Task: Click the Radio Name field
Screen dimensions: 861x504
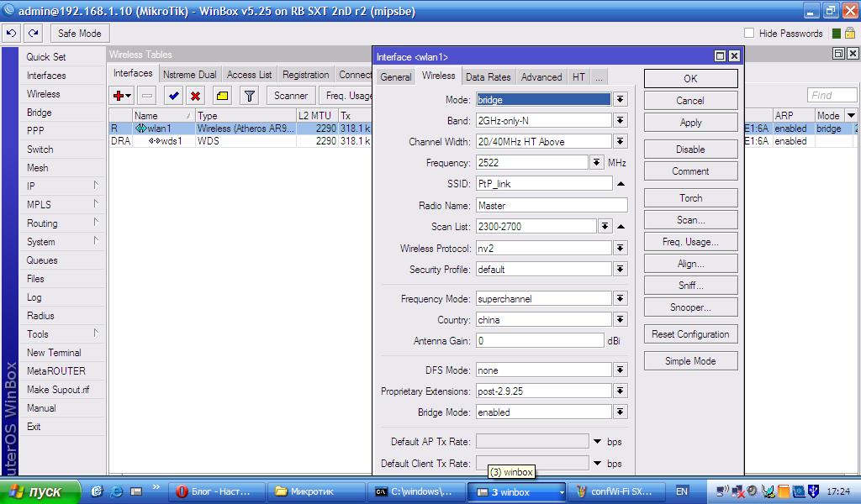Action: point(552,206)
